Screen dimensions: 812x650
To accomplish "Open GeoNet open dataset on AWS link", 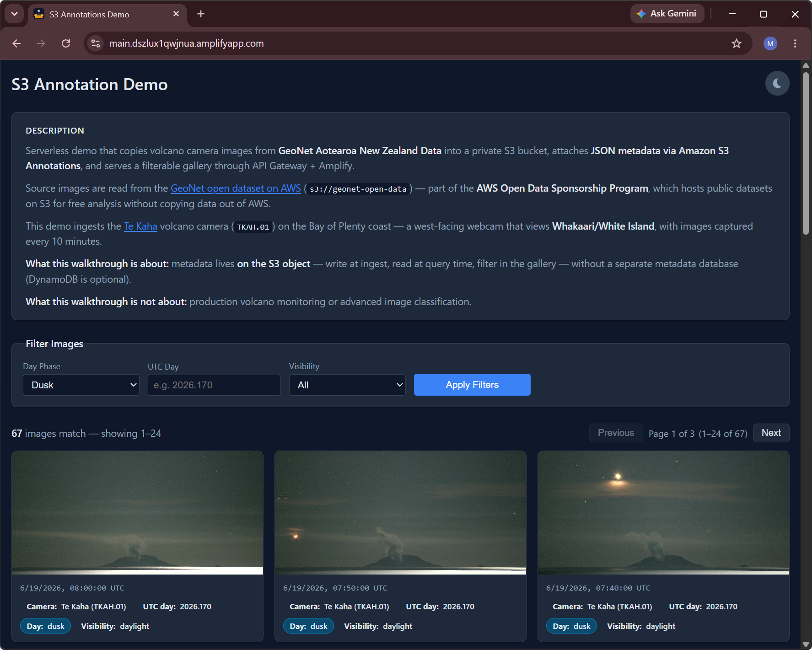I will [236, 188].
